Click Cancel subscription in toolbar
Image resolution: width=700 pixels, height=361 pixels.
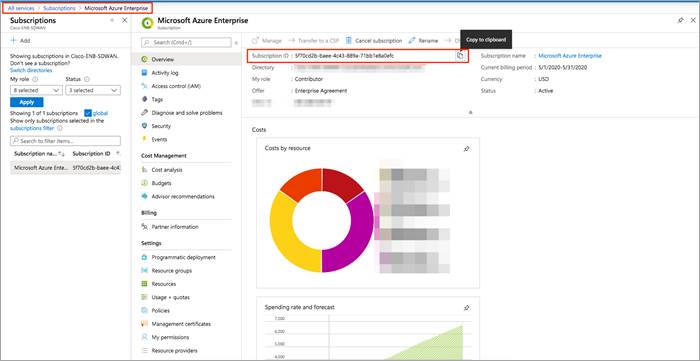374,41
